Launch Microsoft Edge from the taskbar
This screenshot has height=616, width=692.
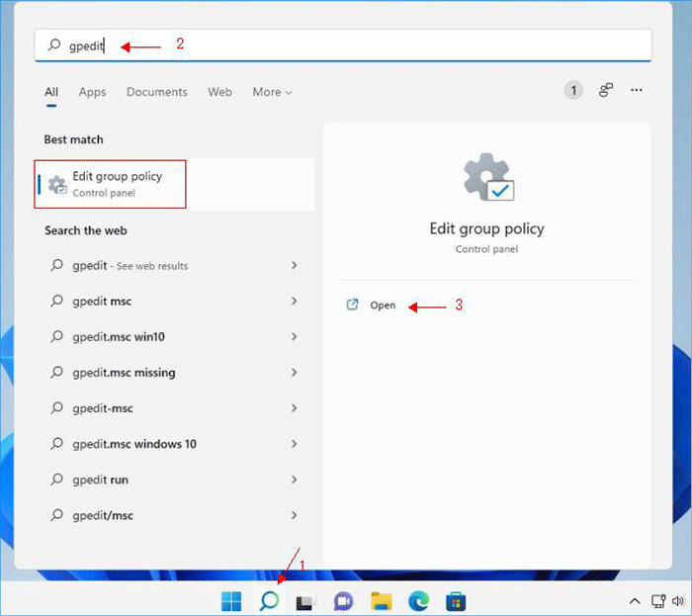[x=418, y=601]
